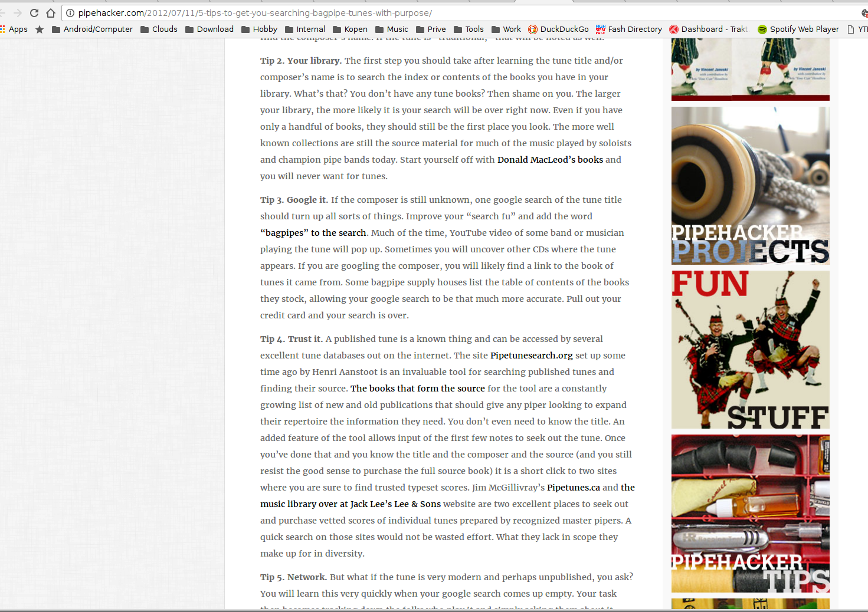
Task: Open the Prive bookmark folder
Action: click(x=431, y=29)
